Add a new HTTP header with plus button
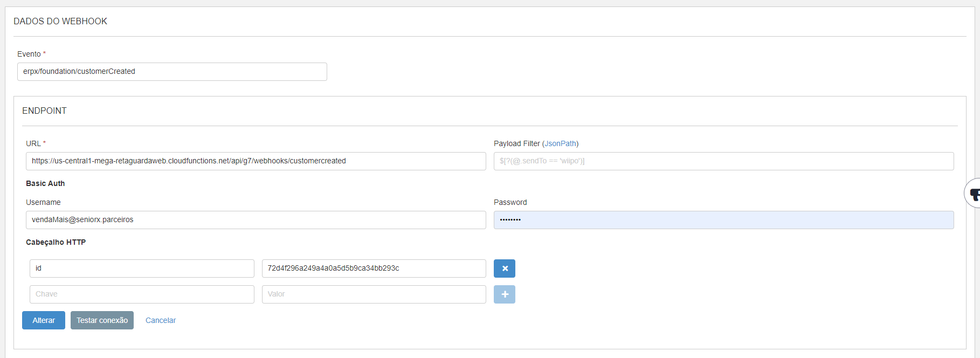The height and width of the screenshot is (358, 980). [505, 294]
